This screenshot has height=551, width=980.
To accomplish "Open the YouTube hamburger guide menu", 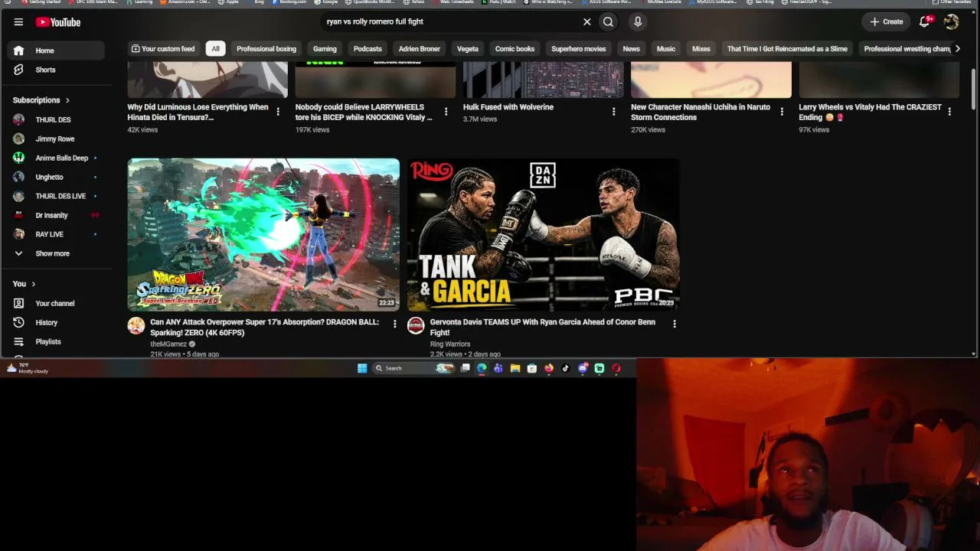I will point(18,22).
